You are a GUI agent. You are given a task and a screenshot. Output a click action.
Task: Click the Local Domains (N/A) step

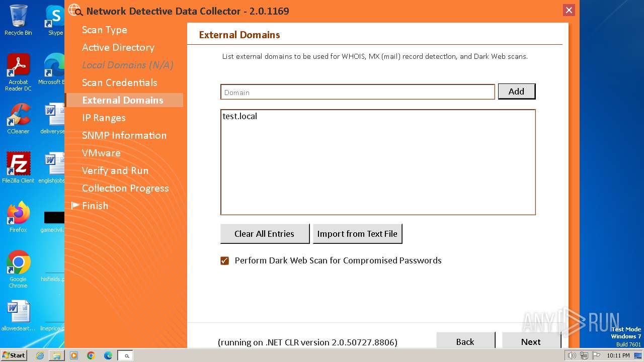pos(128,65)
